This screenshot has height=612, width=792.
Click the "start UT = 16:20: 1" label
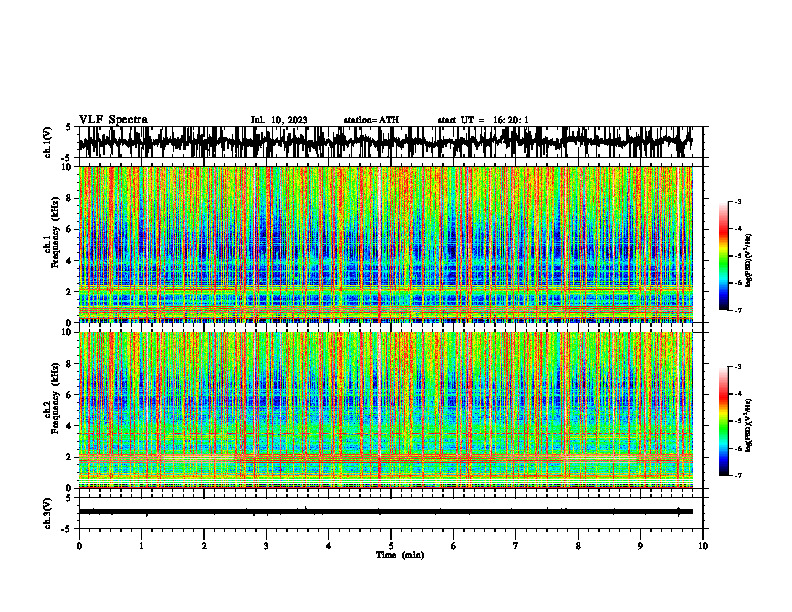483,120
